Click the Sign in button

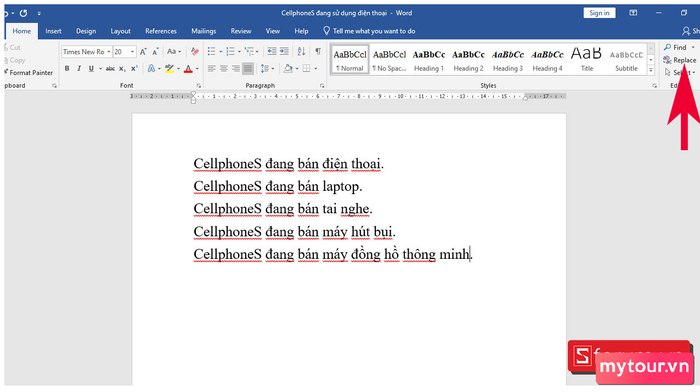pyautogui.click(x=599, y=13)
